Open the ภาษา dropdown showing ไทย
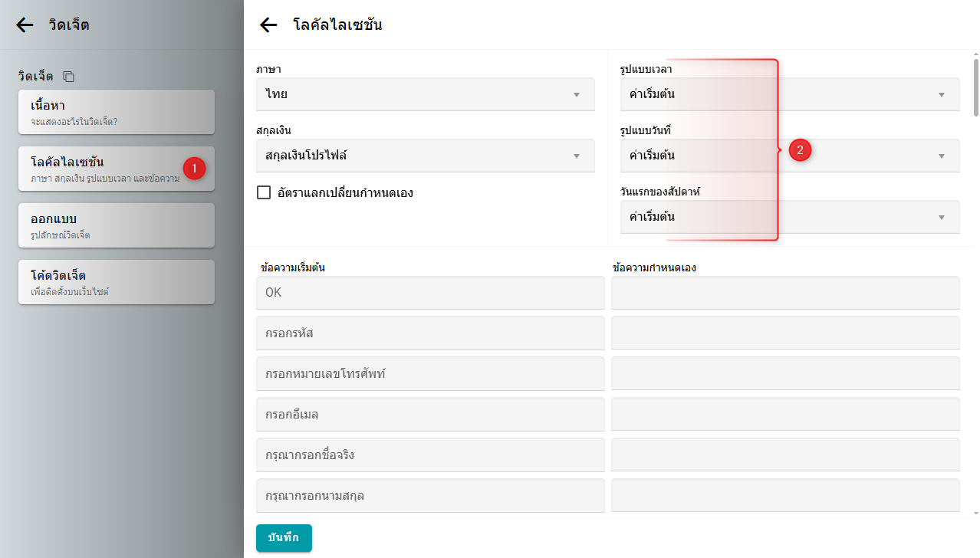The height and width of the screenshot is (558, 980). pyautogui.click(x=425, y=94)
